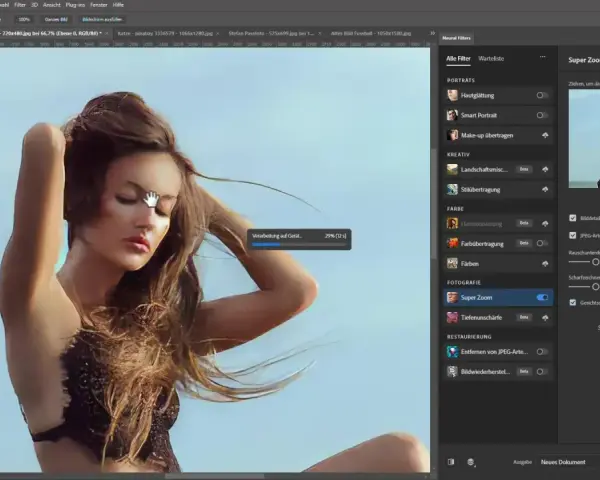Click the horizontal scrollbar below the canvas
The width and height of the screenshot is (600, 480).
point(214,476)
